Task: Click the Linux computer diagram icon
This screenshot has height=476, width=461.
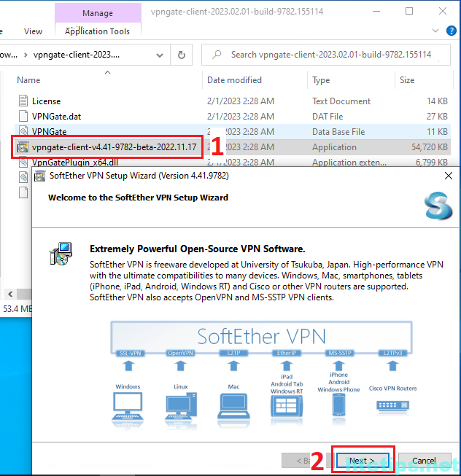Action: pyautogui.click(x=181, y=407)
